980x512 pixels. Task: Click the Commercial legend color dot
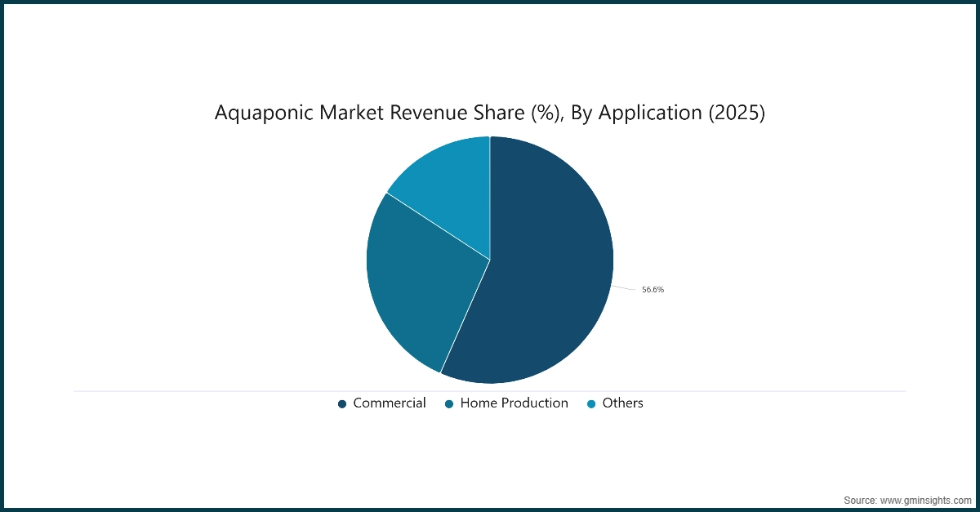coord(342,403)
